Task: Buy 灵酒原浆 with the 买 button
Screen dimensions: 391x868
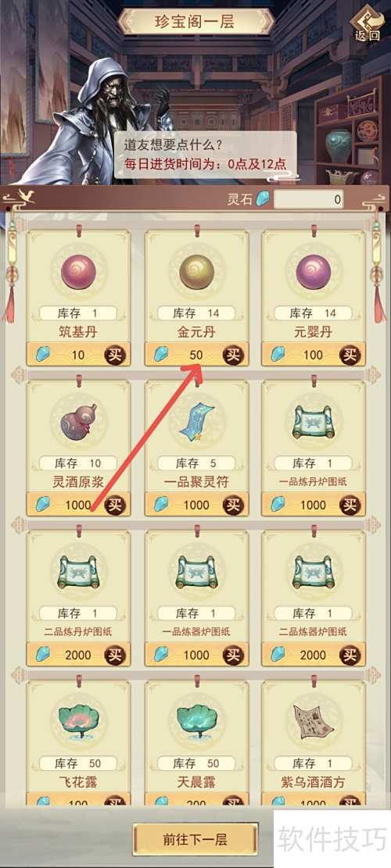Action: pyautogui.click(x=115, y=505)
